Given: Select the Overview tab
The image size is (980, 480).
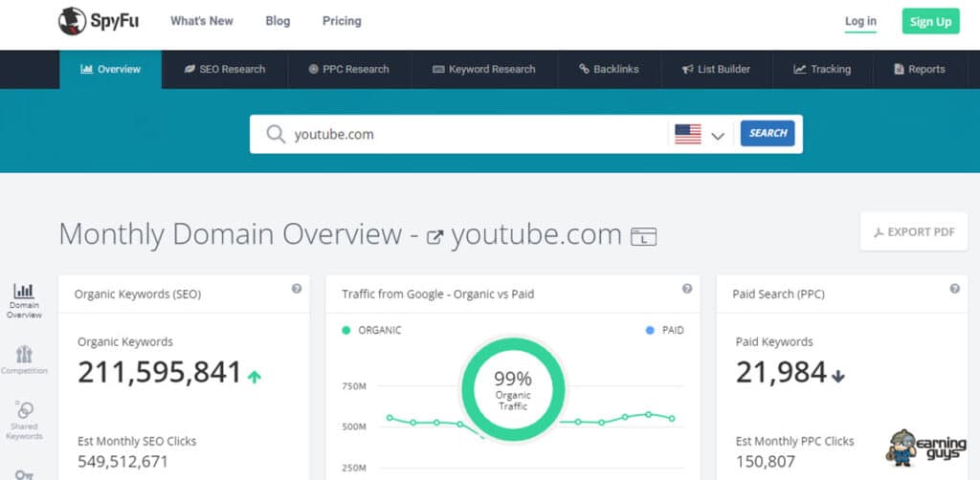Looking at the screenshot, I should coord(111,69).
